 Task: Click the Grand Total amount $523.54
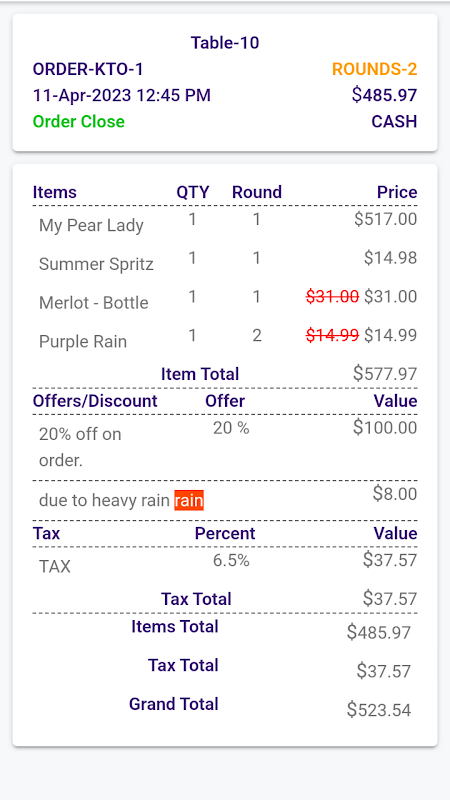pos(379,710)
